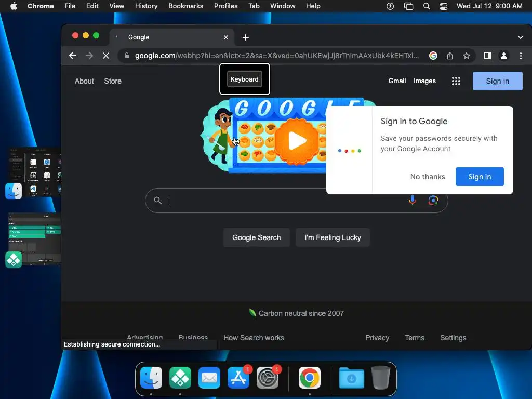Image resolution: width=532 pixels, height=399 pixels.
Task: Close the Google tab
Action: [x=226, y=37]
